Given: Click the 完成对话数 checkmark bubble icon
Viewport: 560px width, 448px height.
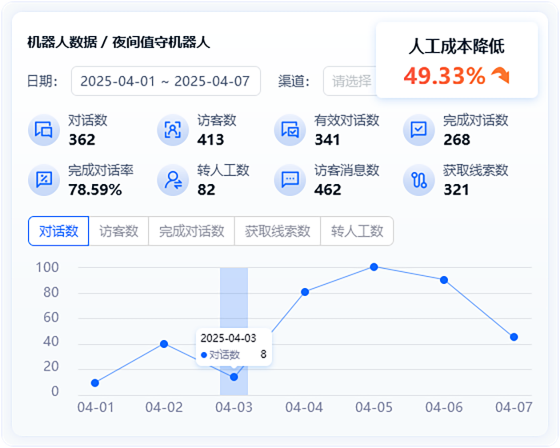Looking at the screenshot, I should click(x=419, y=130).
